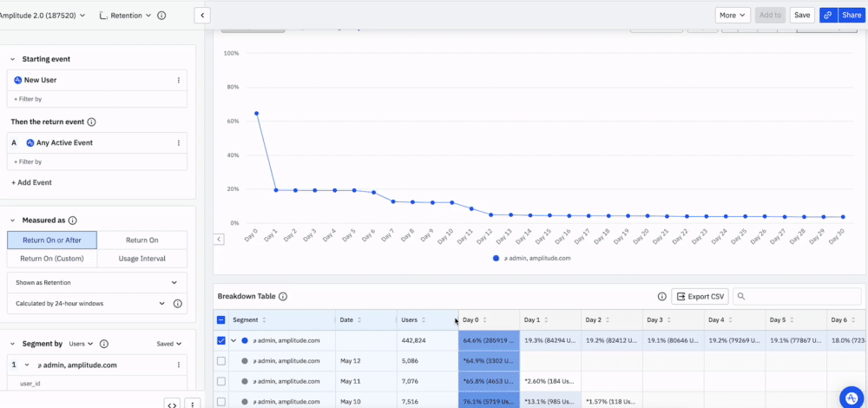Click the bottom panel more options icon

click(x=192, y=405)
